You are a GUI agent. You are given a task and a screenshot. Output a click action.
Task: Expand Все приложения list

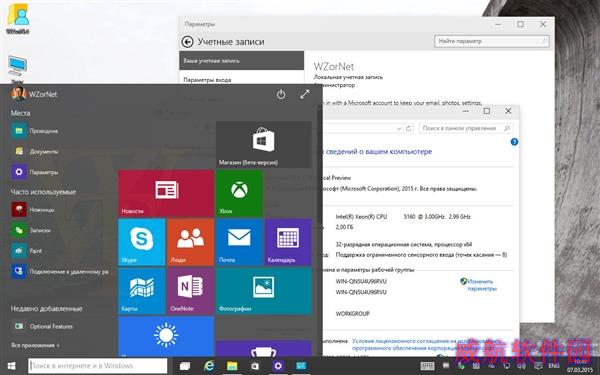tap(35, 345)
